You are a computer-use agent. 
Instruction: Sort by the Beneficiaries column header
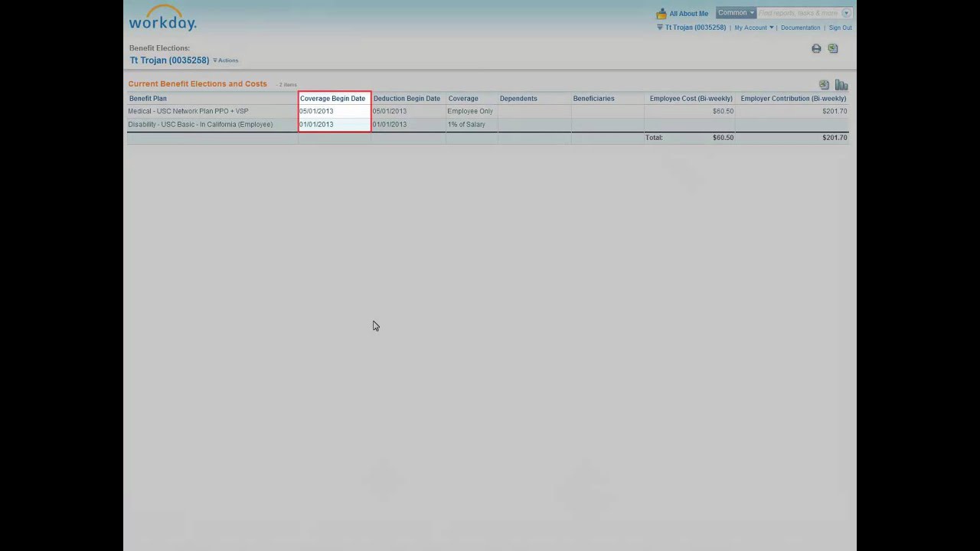click(x=593, y=99)
